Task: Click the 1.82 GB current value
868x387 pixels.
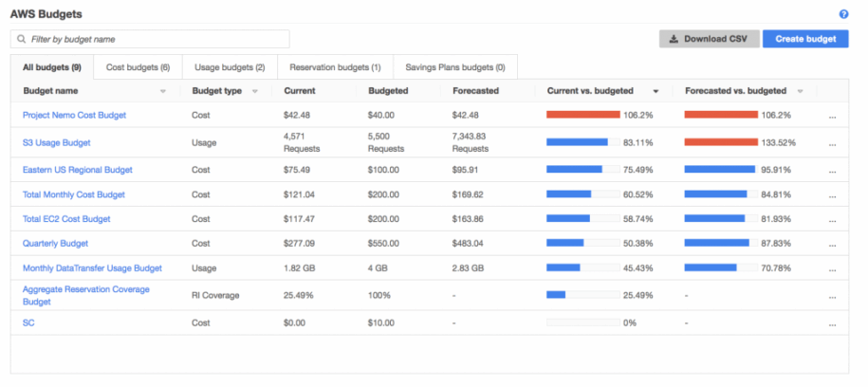Action: coord(300,268)
